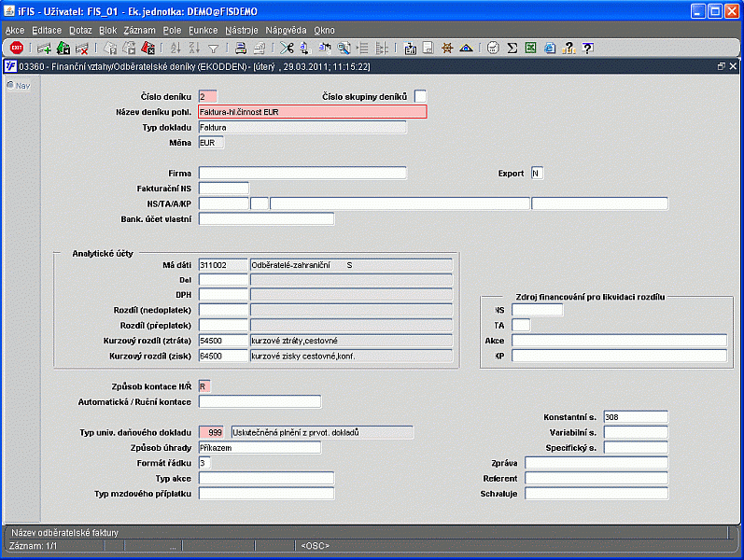Click the printer icon
This screenshot has width=744, height=560.
(241, 48)
